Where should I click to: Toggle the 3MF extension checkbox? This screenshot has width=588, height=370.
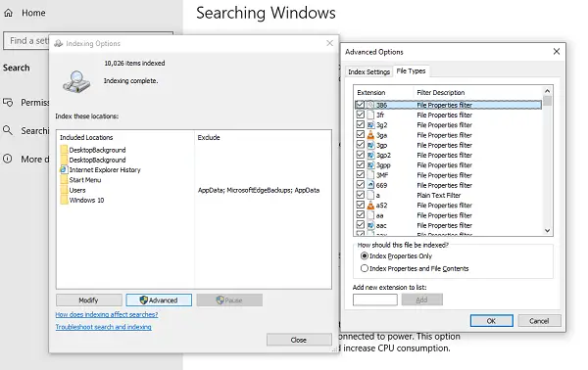(361, 174)
